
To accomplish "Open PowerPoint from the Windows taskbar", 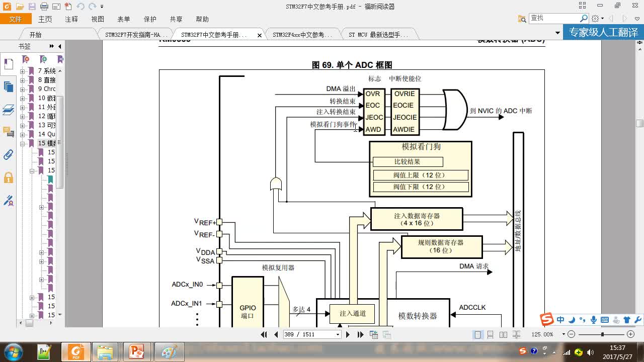I will pyautogui.click(x=136, y=352).
